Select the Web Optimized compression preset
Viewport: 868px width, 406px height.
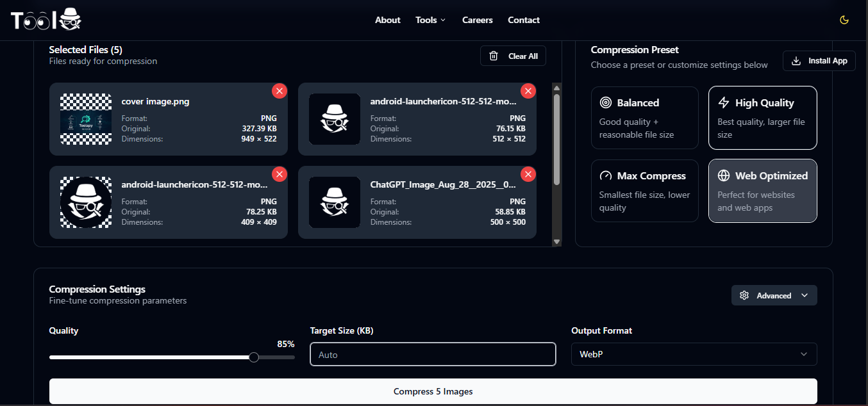click(x=762, y=191)
